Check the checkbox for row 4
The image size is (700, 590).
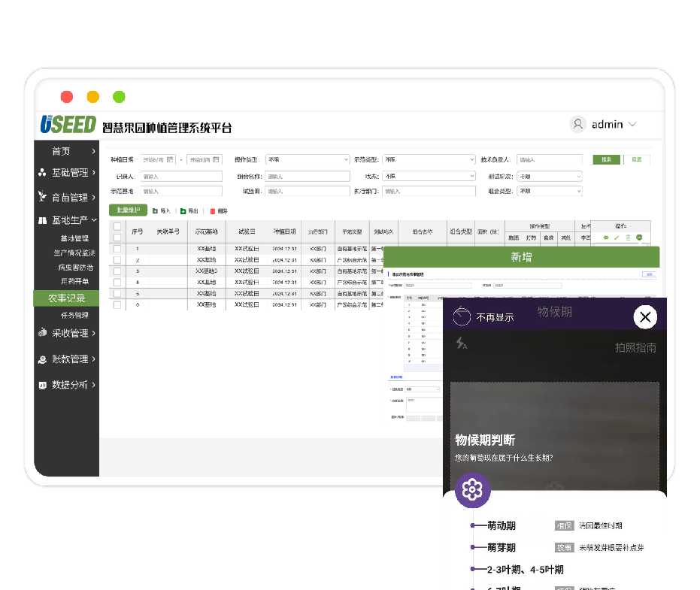pyautogui.click(x=117, y=282)
